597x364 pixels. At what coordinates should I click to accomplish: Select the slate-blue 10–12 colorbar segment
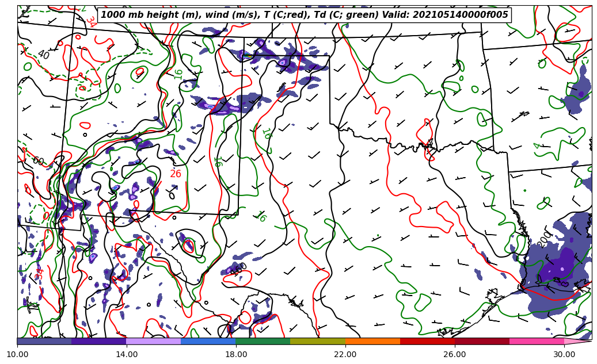point(44,341)
